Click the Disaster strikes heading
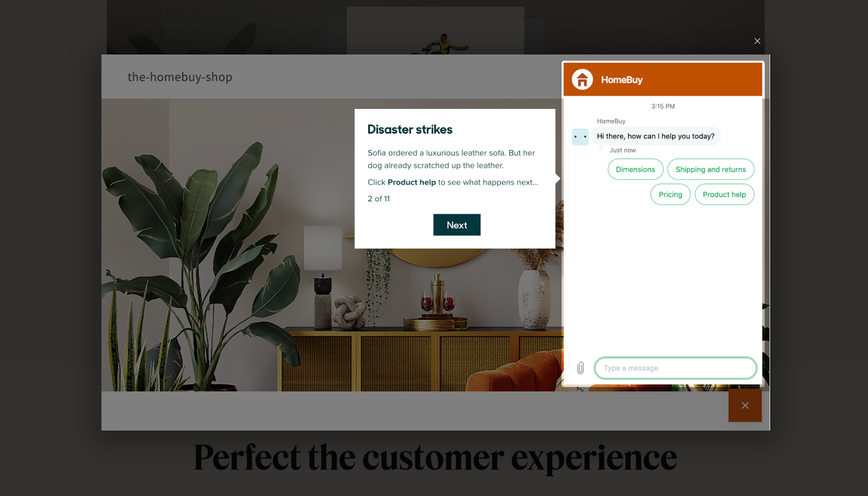This screenshot has width=868, height=496. click(x=410, y=130)
